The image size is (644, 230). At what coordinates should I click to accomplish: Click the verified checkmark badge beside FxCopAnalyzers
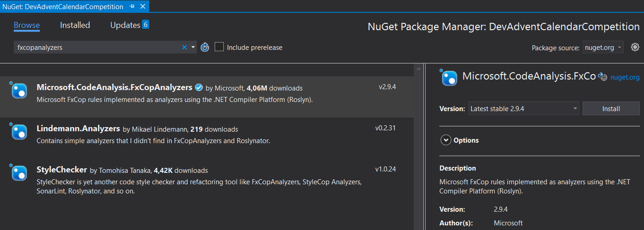coord(199,87)
